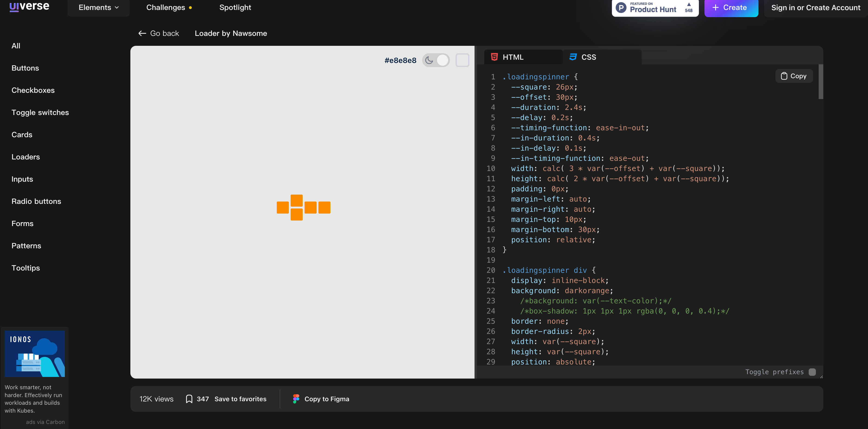Select the Forms category

coord(22,224)
